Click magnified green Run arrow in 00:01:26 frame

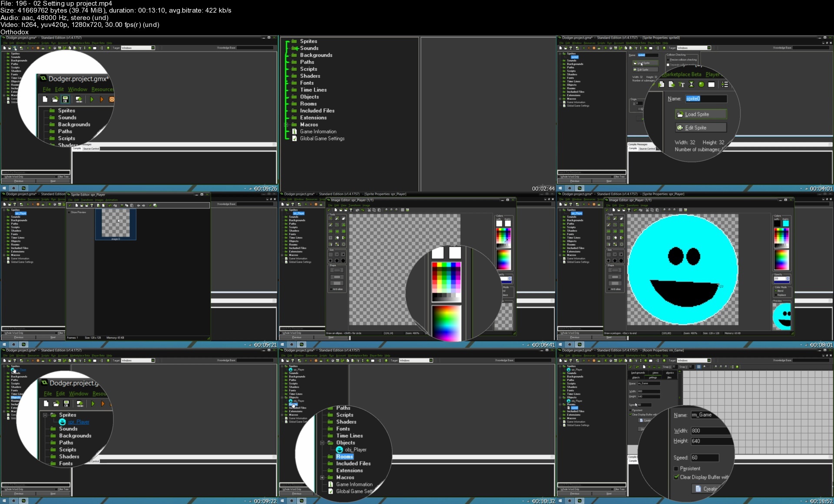(92, 99)
